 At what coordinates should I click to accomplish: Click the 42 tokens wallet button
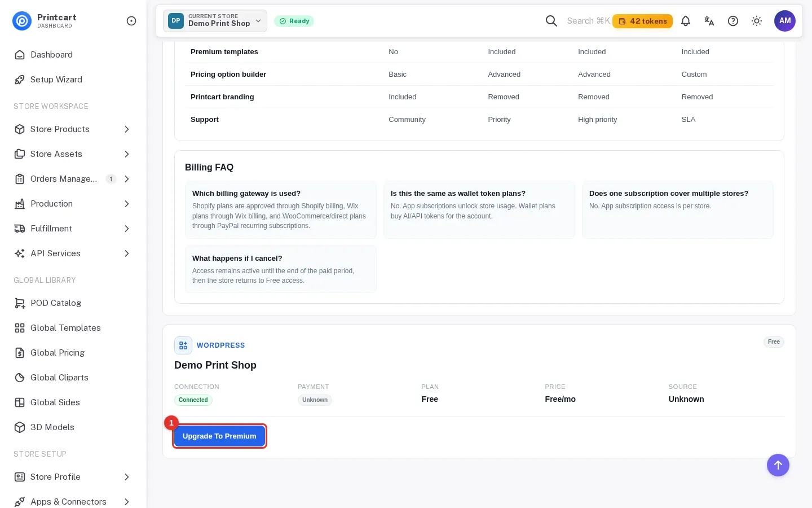point(642,21)
